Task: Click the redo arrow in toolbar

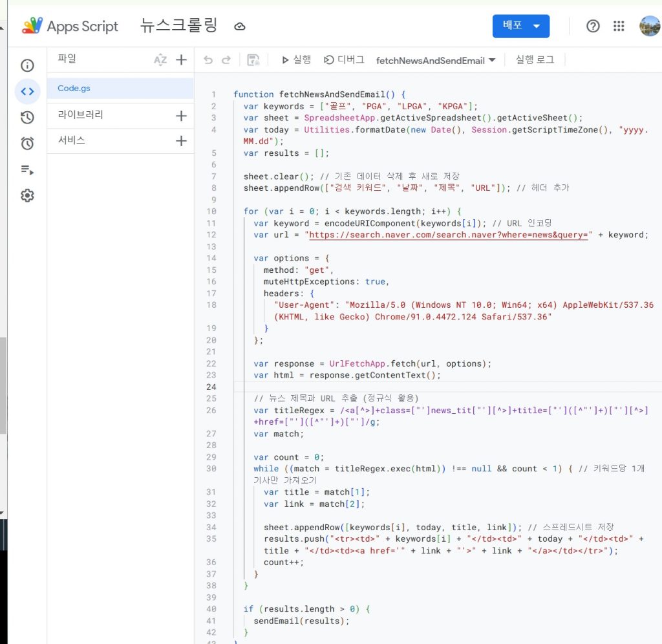Action: coord(226,60)
